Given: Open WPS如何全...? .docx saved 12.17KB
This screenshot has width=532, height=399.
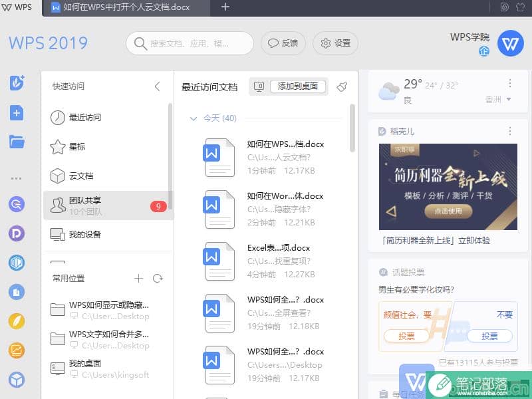Looking at the screenshot, I should point(265,364).
